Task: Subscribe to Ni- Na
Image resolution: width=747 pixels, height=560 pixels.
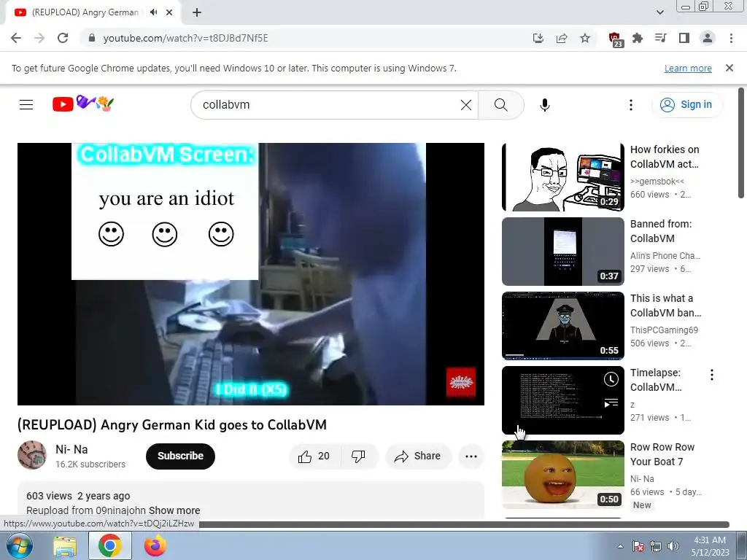Action: 180,456
